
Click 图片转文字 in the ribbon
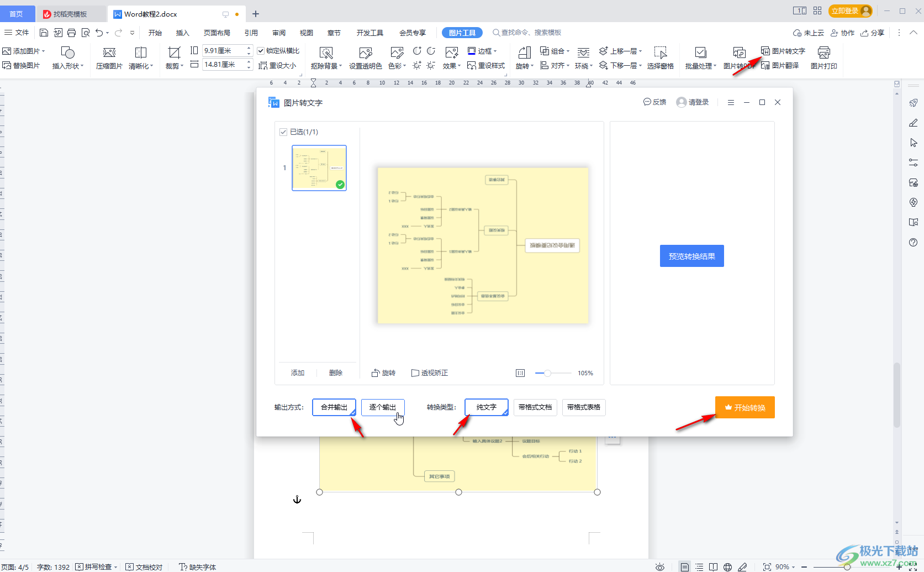point(783,51)
